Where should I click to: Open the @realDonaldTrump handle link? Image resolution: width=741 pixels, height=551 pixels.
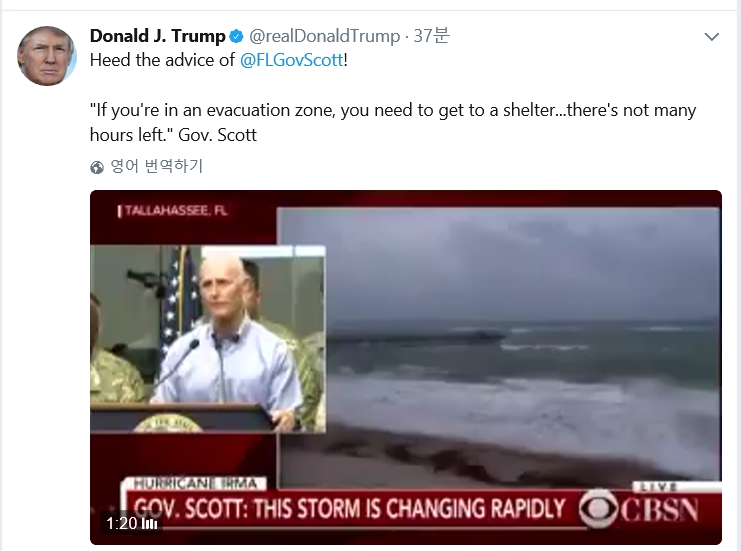point(324,36)
